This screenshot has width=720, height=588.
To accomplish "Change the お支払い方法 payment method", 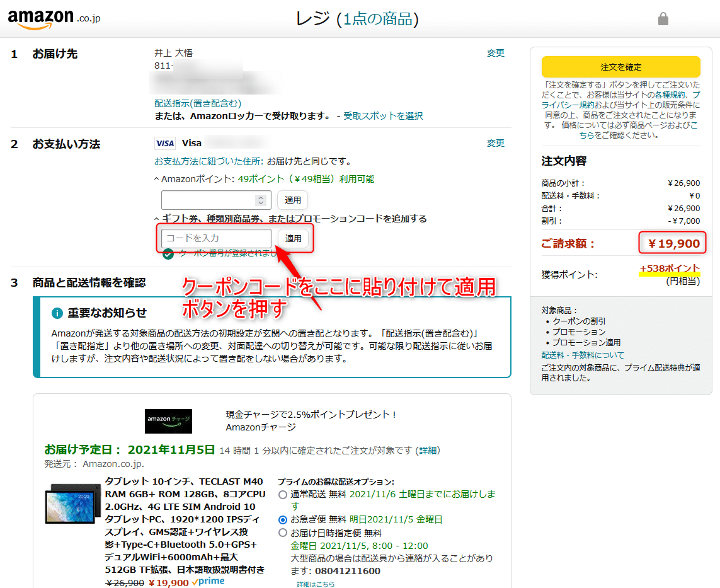I will [496, 143].
